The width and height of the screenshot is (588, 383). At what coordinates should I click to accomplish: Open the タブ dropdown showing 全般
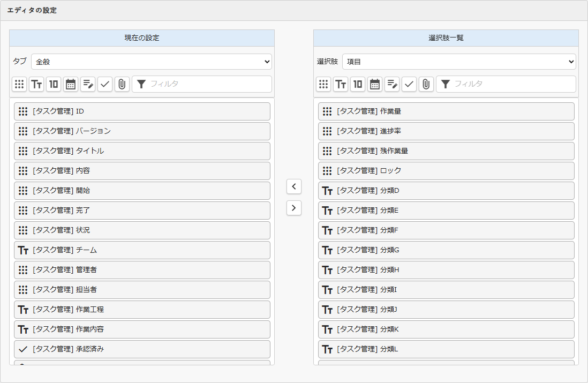tap(152, 62)
